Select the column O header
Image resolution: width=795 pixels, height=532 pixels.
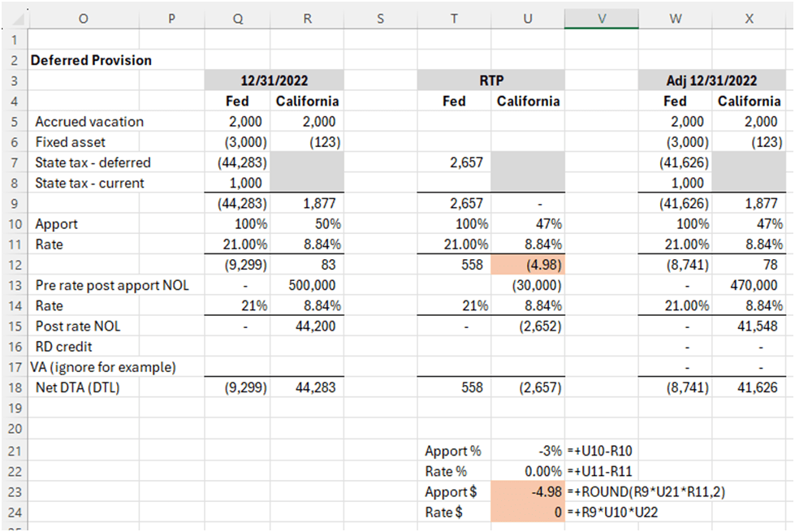pyautogui.click(x=84, y=18)
